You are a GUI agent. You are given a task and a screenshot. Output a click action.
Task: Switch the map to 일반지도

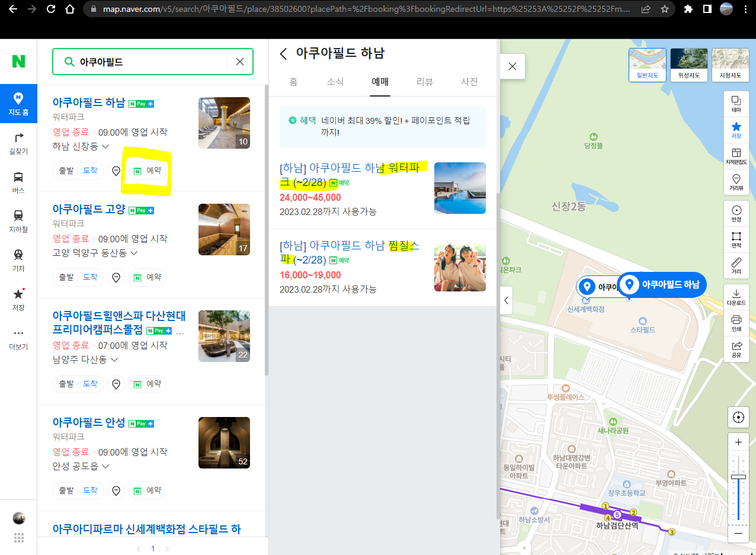coord(648,65)
